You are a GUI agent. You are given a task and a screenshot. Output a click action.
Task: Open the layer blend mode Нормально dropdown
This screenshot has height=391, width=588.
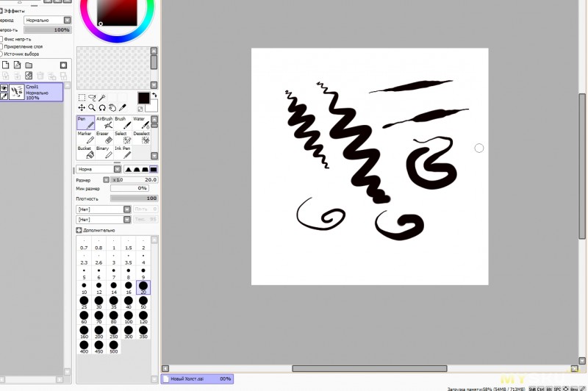click(x=48, y=21)
